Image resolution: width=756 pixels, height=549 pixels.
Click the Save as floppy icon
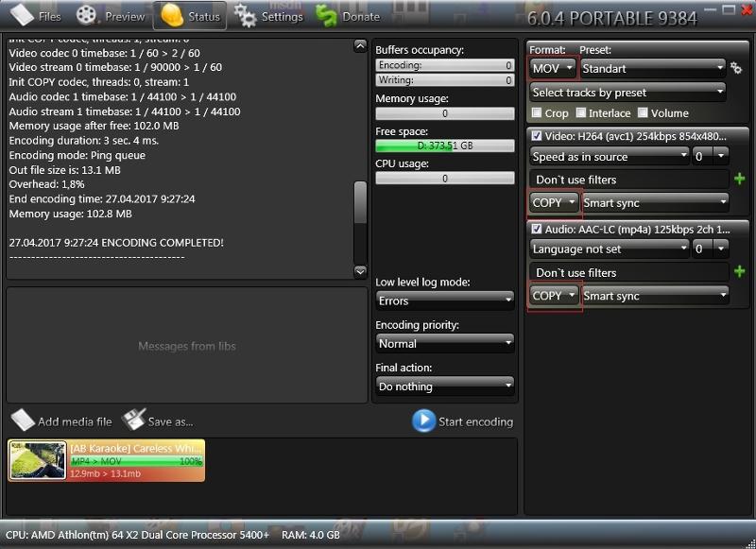tap(134, 420)
